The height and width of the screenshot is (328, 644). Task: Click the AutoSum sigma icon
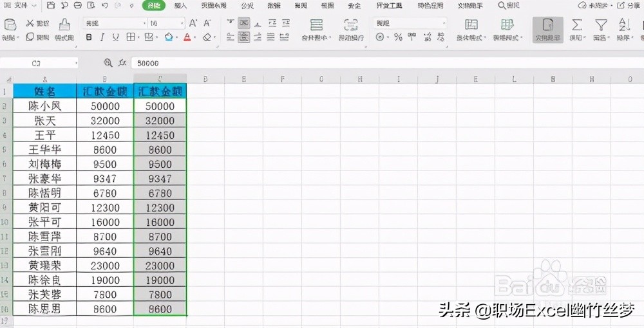point(577,25)
